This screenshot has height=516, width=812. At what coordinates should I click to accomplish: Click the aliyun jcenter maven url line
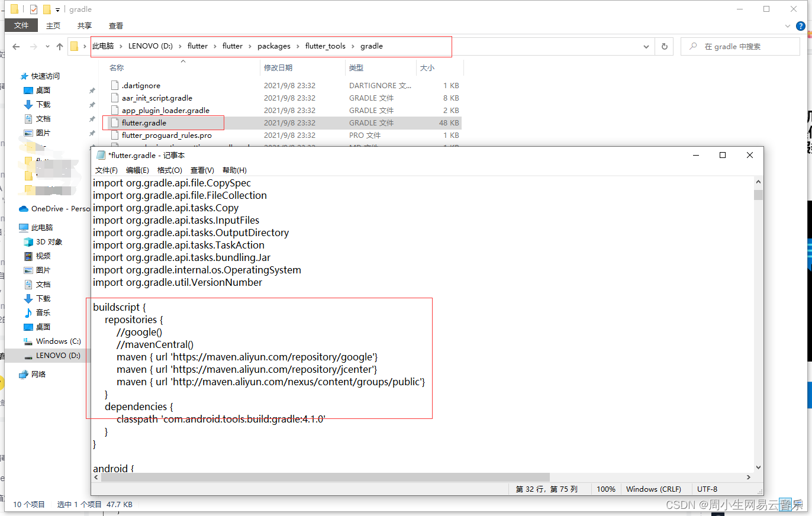(247, 369)
